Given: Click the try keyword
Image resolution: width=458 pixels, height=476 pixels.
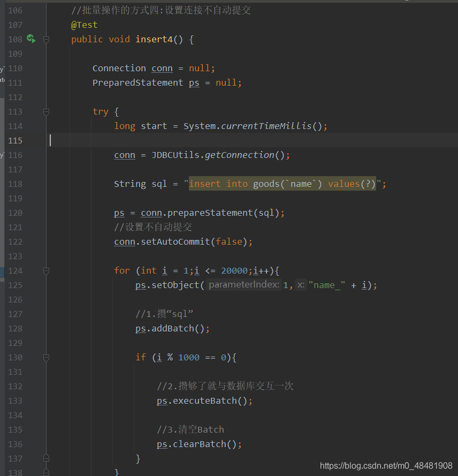Looking at the screenshot, I should (x=101, y=112).
